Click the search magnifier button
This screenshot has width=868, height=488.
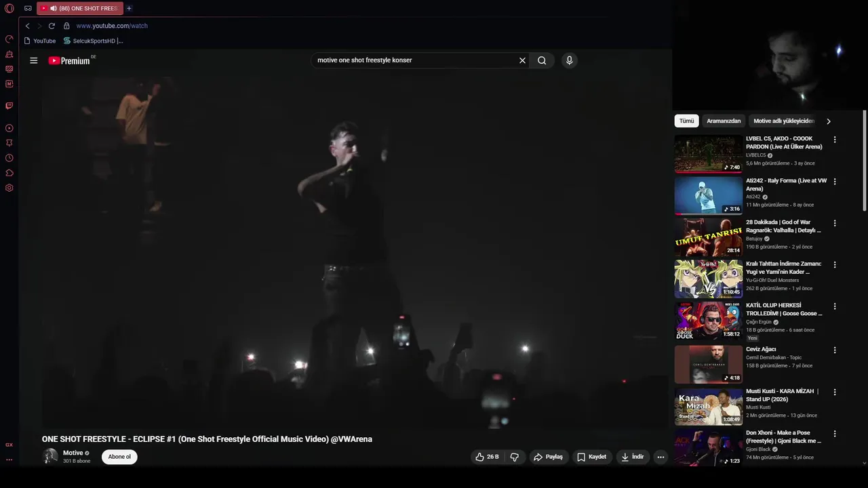pos(542,60)
